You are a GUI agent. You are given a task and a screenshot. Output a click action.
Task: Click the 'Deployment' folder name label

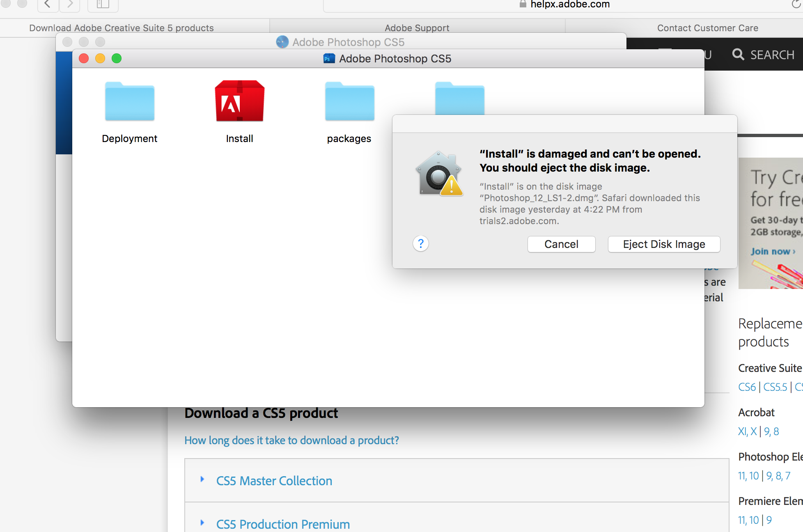click(x=130, y=139)
